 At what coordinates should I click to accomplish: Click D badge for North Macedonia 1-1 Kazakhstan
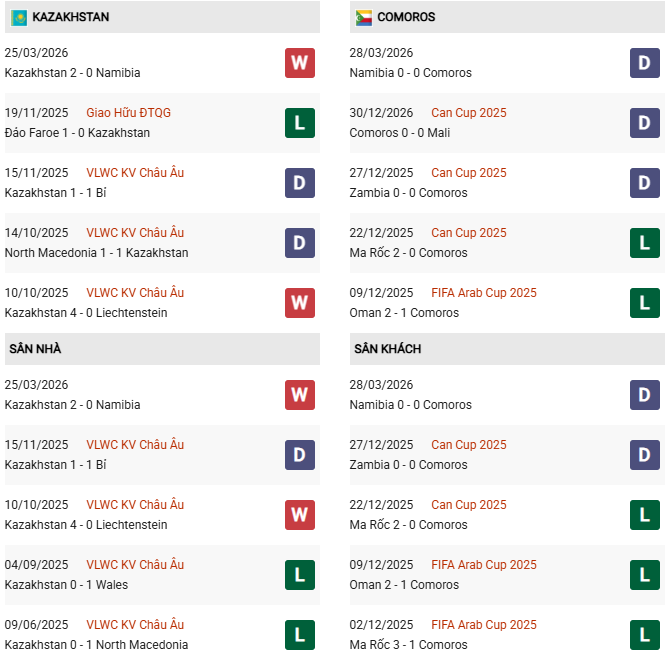[x=300, y=243]
